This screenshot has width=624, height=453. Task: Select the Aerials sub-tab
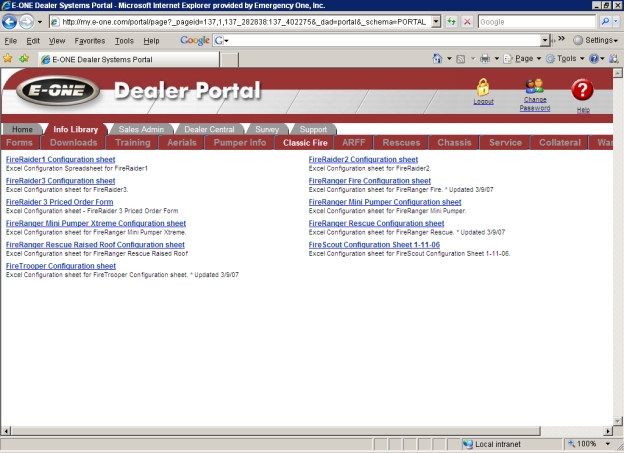182,143
